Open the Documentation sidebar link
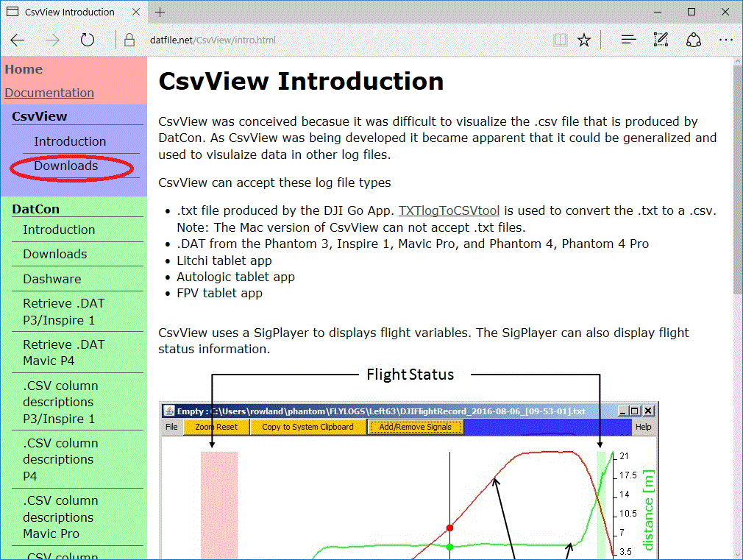 coord(49,93)
